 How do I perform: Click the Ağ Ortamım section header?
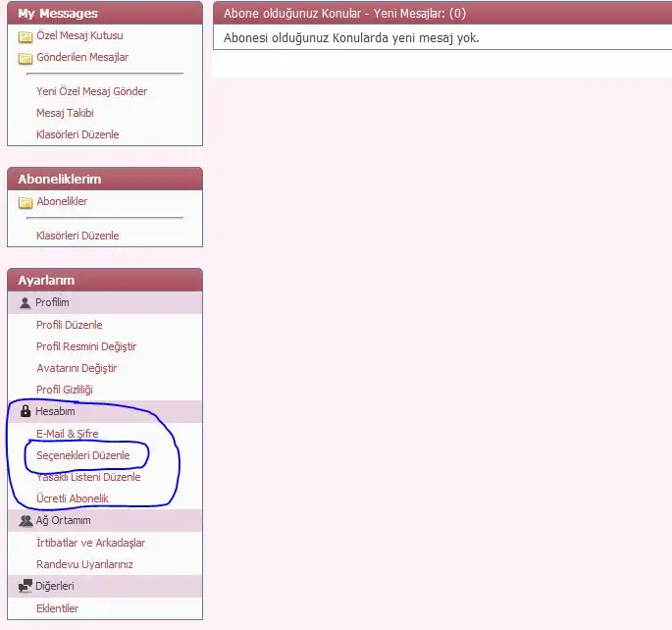pos(105,520)
